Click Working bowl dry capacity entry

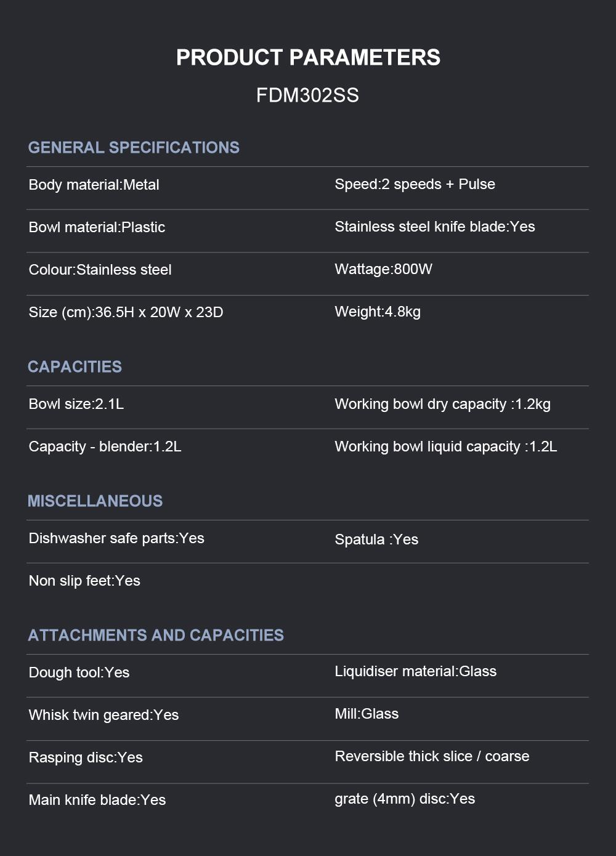[442, 404]
